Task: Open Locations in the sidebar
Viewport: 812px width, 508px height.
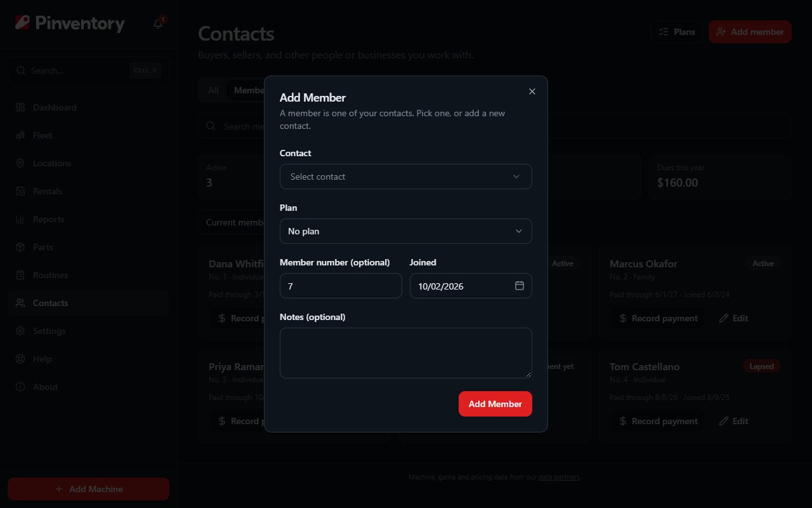Action: pos(88,163)
